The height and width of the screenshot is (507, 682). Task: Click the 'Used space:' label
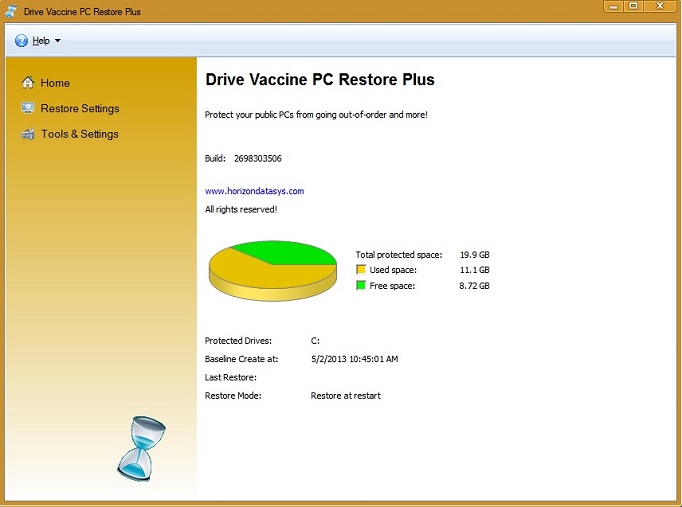coord(393,270)
